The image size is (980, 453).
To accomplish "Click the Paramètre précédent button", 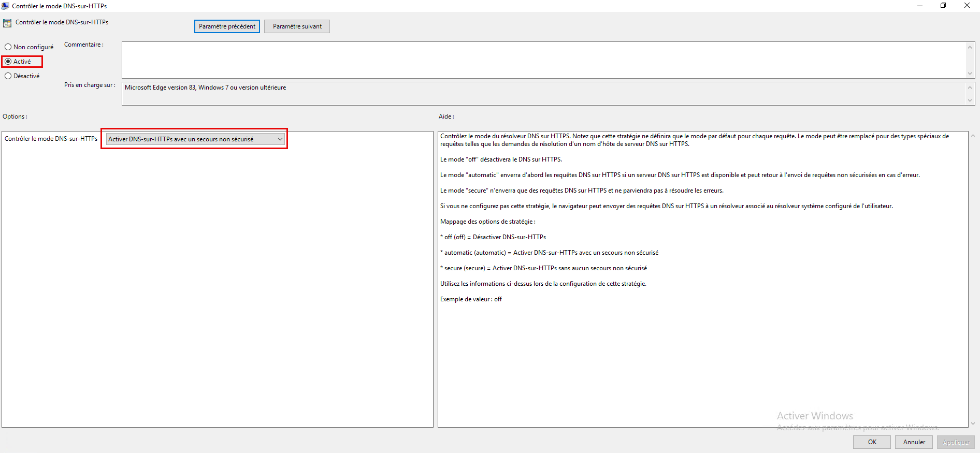I will (x=227, y=26).
